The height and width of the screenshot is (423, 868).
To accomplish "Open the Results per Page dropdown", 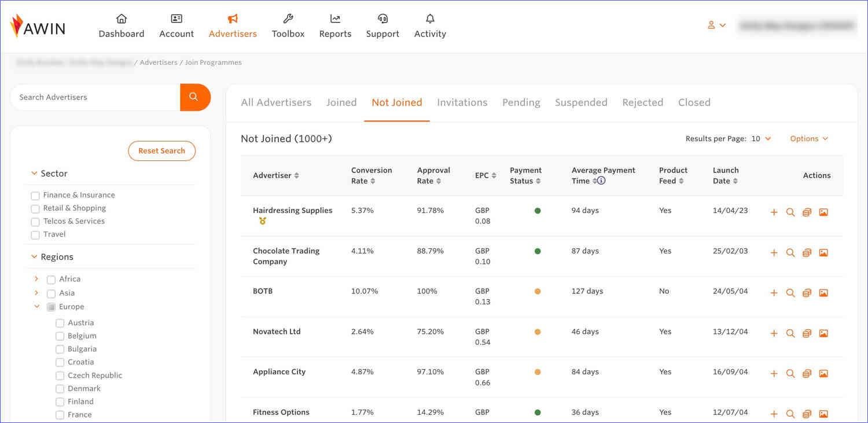I will point(761,138).
